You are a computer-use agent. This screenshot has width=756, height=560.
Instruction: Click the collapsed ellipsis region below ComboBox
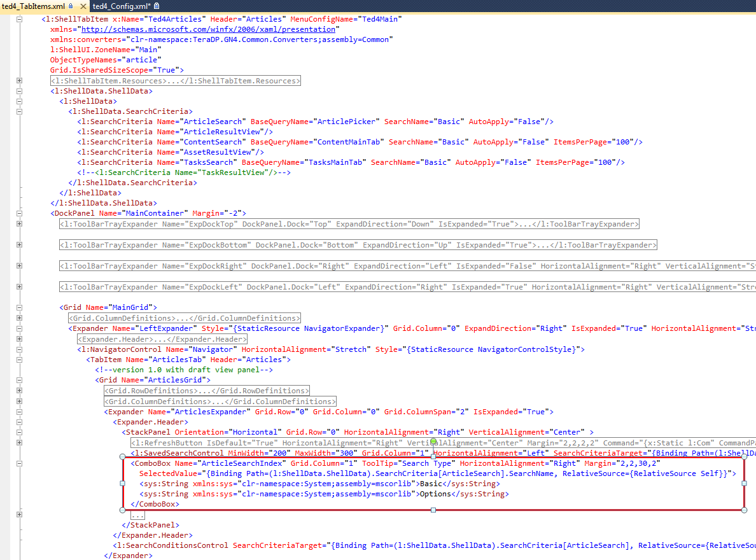click(138, 515)
